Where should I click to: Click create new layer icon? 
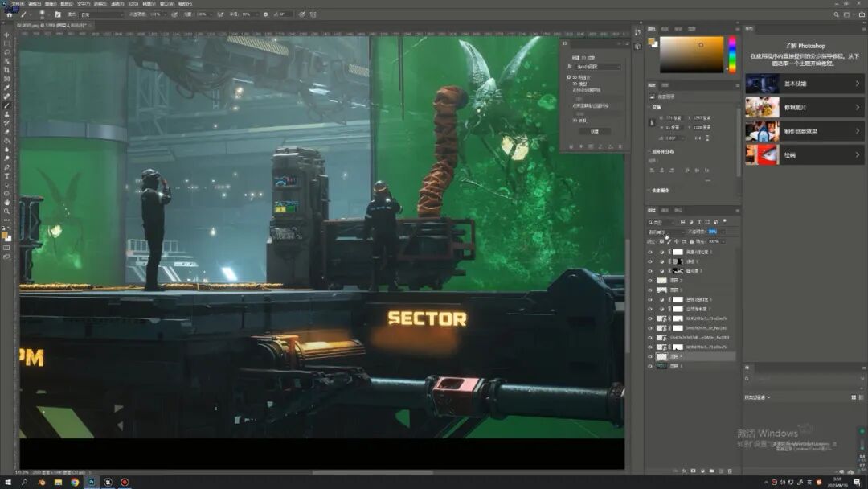point(721,471)
